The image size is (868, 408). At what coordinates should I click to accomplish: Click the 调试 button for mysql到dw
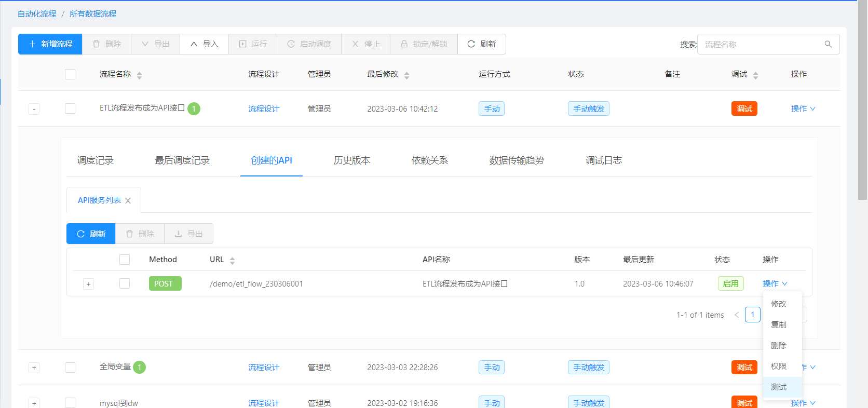pos(744,402)
